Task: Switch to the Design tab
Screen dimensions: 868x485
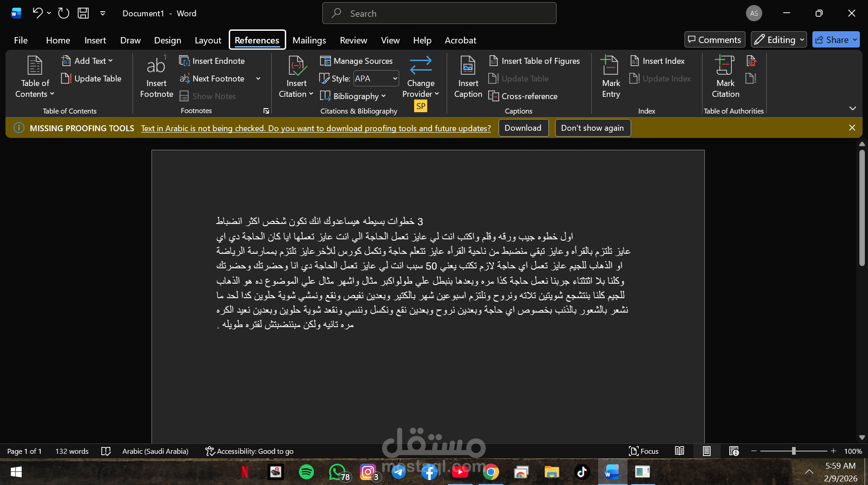Action: (x=167, y=40)
